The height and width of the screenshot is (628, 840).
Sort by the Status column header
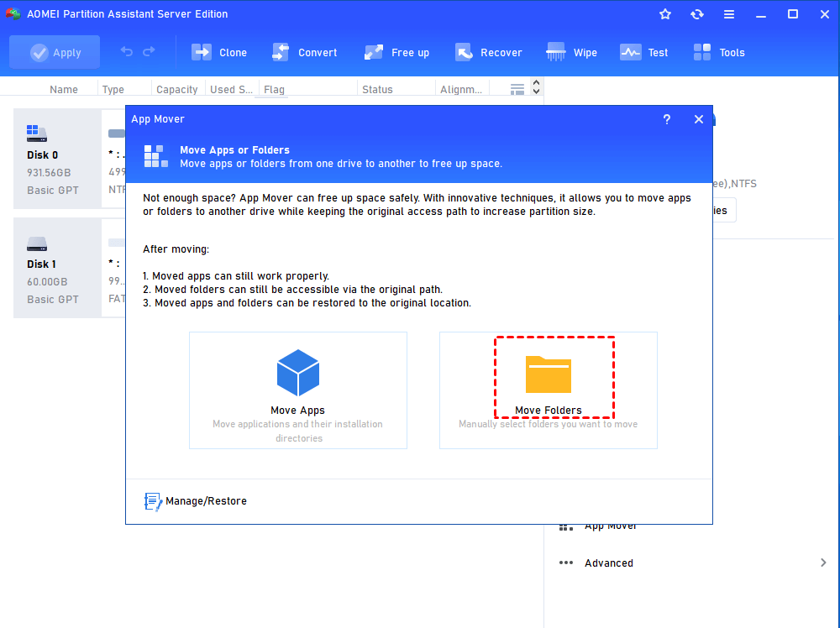tap(377, 89)
